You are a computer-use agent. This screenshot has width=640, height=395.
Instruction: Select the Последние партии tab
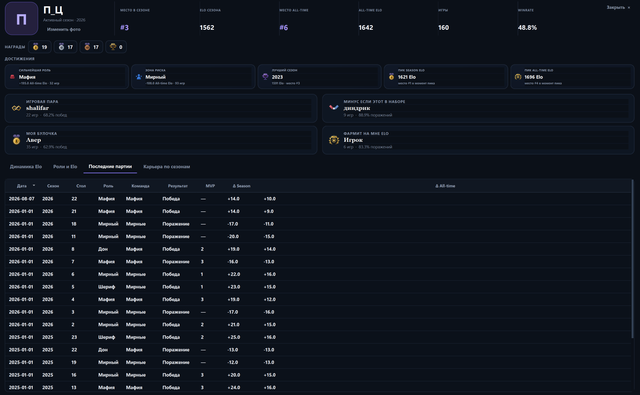(x=110, y=166)
